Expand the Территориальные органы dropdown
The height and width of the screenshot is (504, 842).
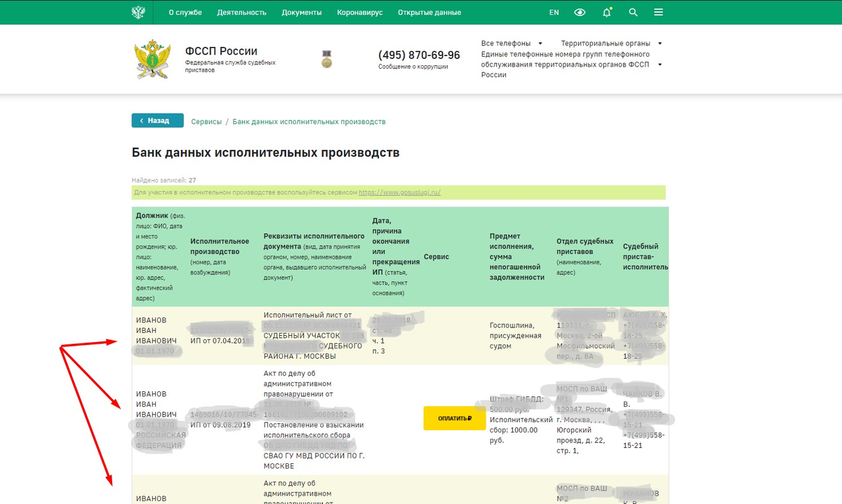(x=610, y=43)
